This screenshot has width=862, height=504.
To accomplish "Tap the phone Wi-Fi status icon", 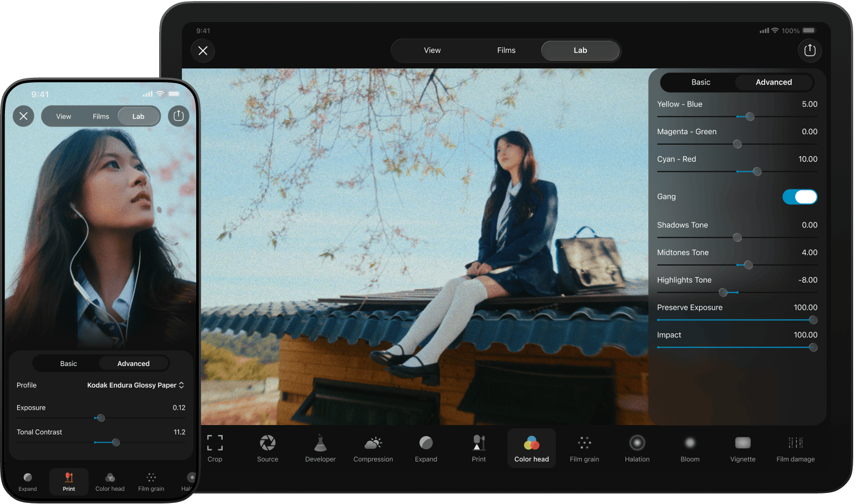I will pyautogui.click(x=160, y=94).
